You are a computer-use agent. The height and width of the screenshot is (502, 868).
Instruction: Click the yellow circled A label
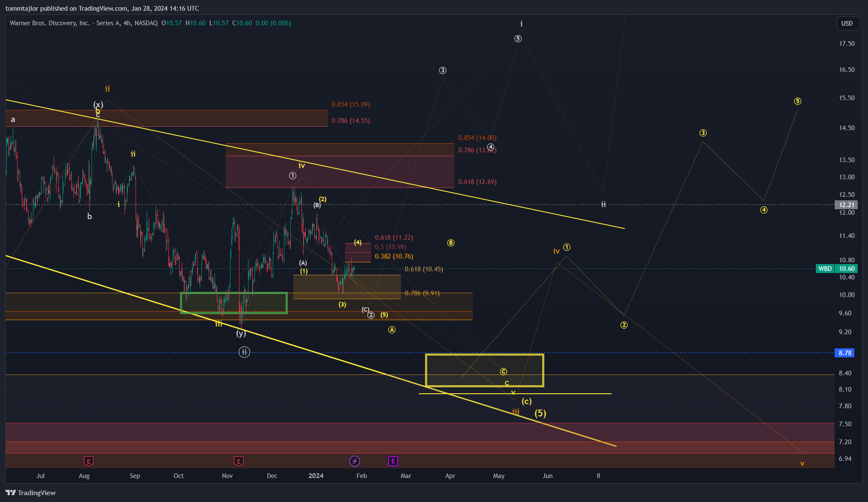point(392,330)
